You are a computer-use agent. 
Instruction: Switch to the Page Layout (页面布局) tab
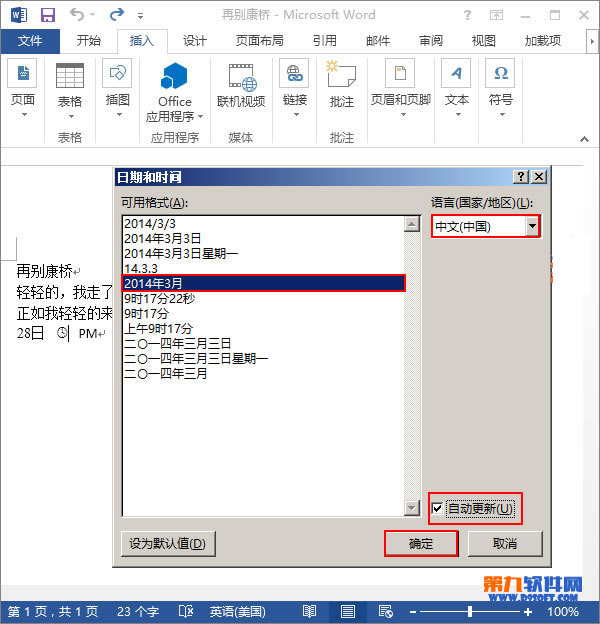259,41
